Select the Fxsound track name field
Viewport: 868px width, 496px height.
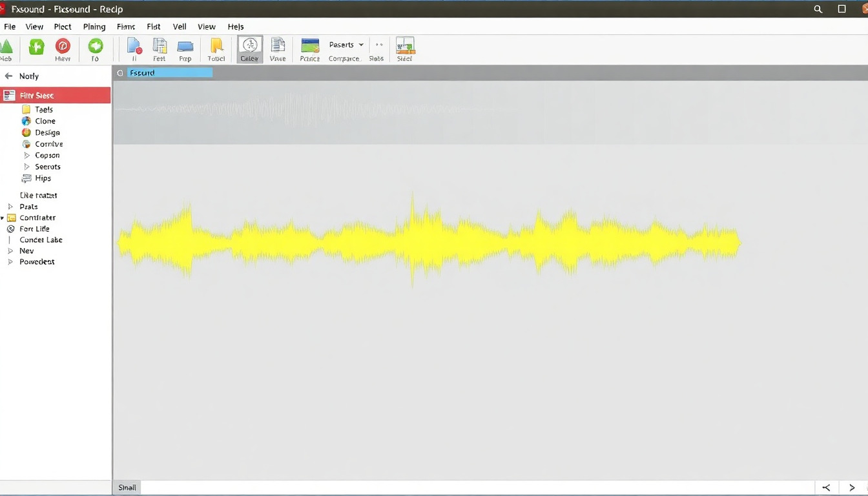(169, 73)
